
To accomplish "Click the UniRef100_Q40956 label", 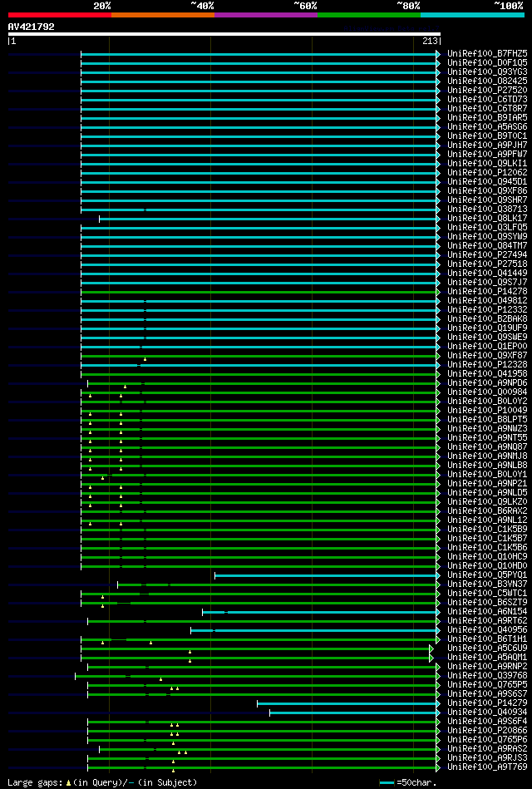I will [487, 629].
